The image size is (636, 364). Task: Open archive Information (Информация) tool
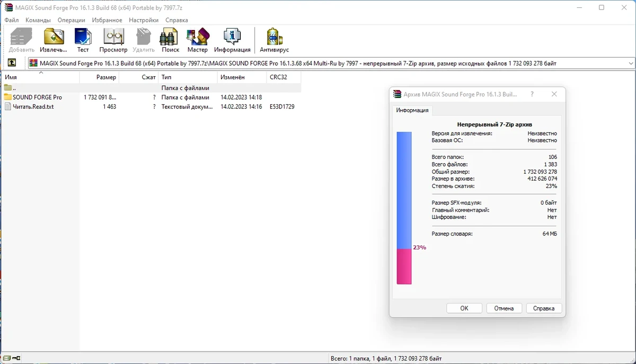pyautogui.click(x=232, y=37)
